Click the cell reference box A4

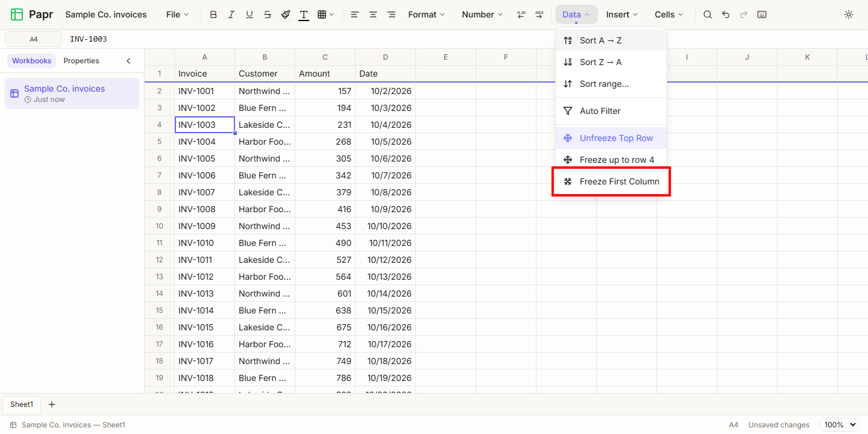click(x=34, y=39)
